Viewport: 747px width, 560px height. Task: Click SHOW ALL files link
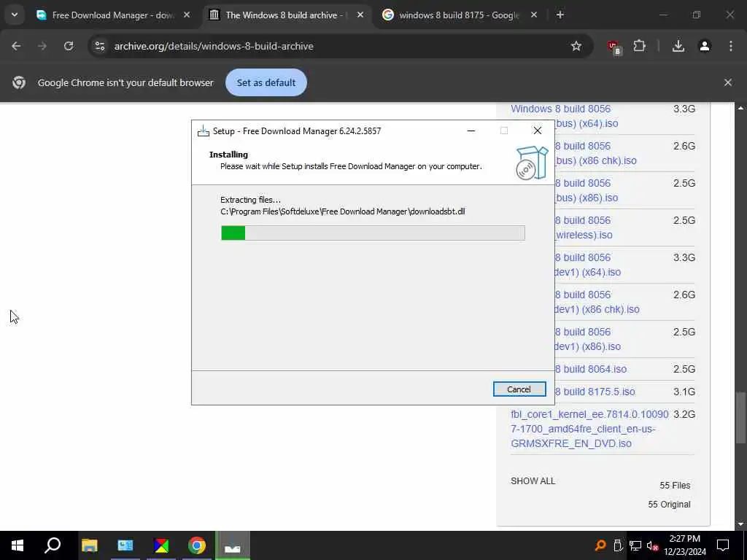[533, 481]
